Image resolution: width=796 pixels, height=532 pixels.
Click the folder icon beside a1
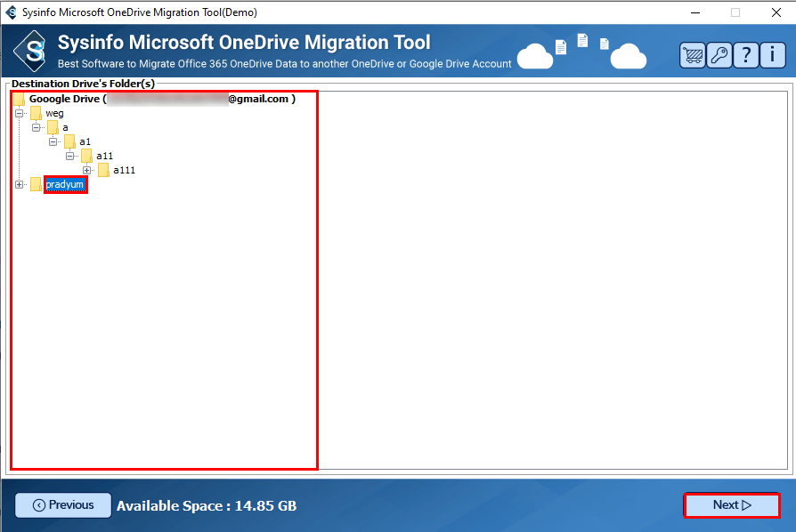[70, 141]
